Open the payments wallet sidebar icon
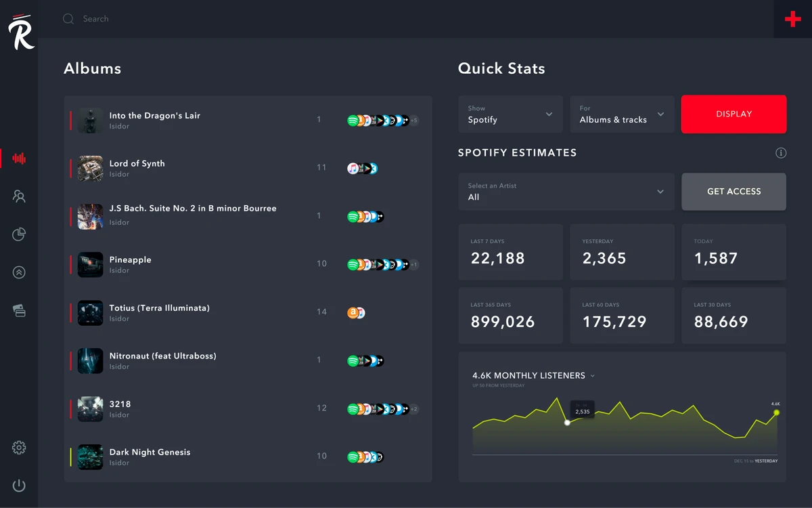The height and width of the screenshot is (508, 812). 19,310
